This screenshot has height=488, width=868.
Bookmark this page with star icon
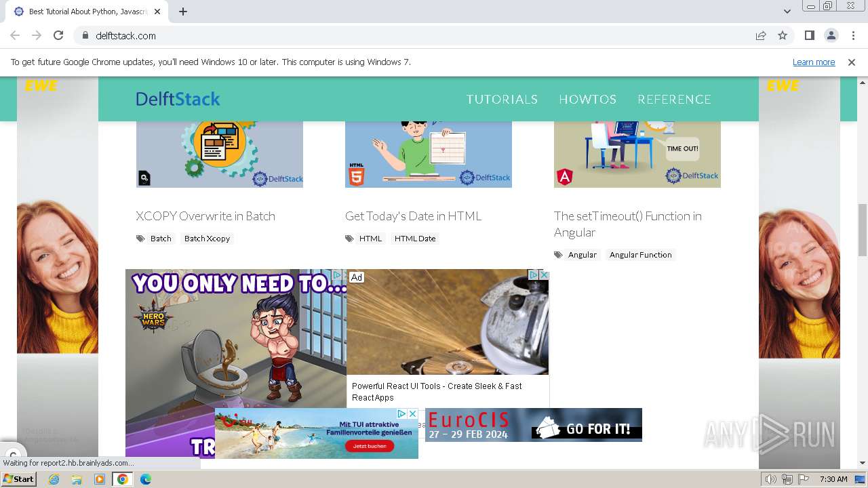coord(783,35)
